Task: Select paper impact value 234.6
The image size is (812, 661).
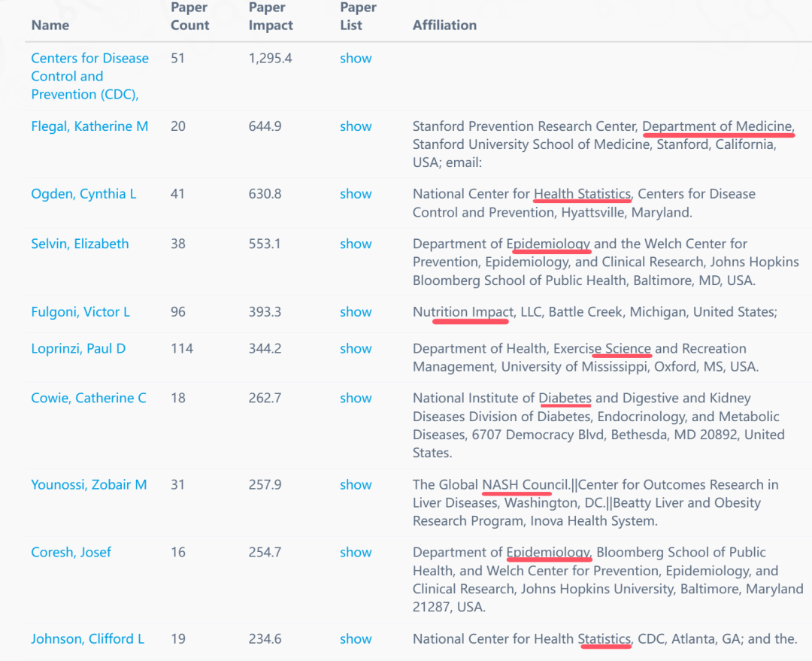Action: pyautogui.click(x=265, y=639)
